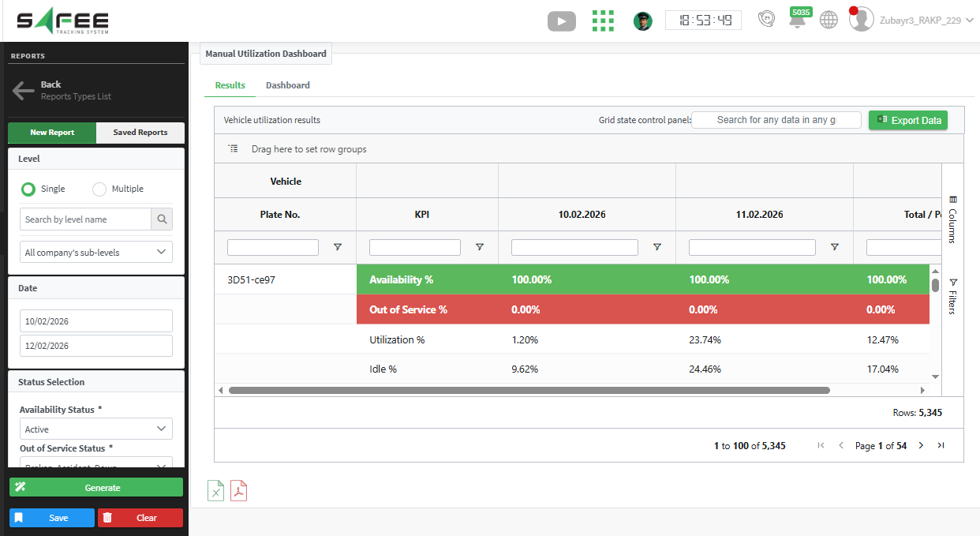
Task: Click the grid's horizontal scrollbar
Action: pyautogui.click(x=529, y=390)
